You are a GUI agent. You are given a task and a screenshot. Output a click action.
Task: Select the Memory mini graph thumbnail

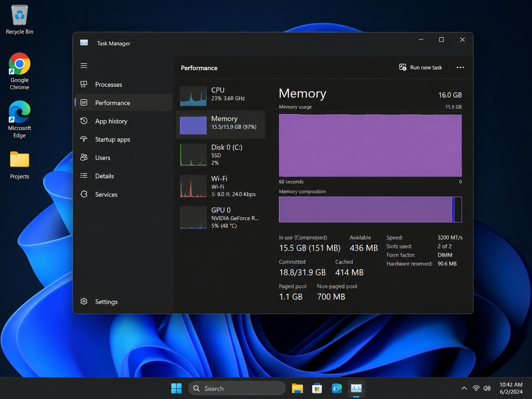tap(193, 125)
